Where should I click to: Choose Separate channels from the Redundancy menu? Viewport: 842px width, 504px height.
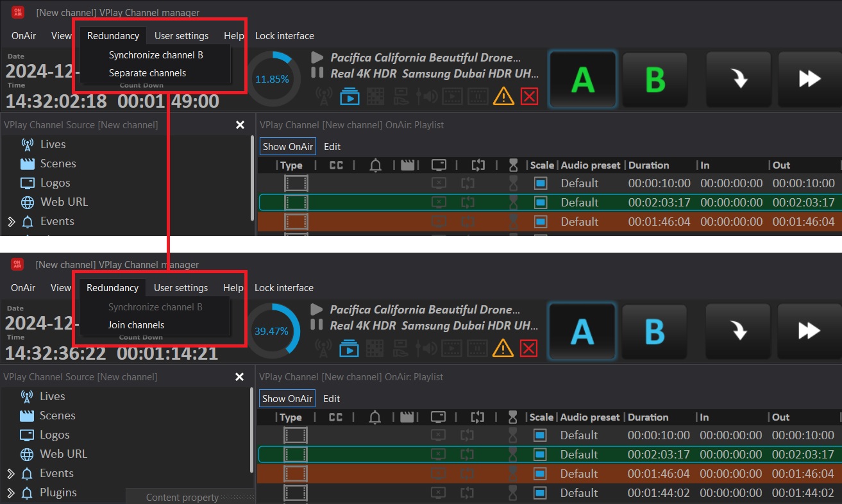[x=147, y=73]
